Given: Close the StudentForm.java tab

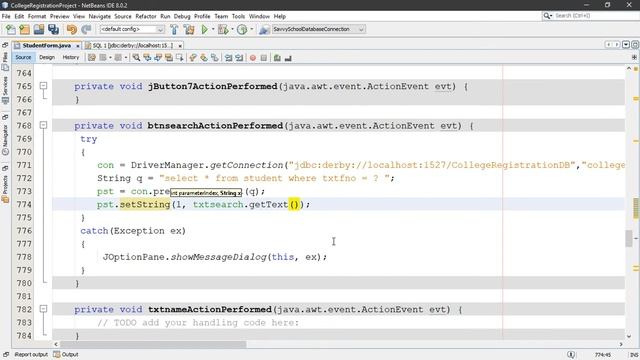Looking at the screenshot, I should click(x=78, y=46).
